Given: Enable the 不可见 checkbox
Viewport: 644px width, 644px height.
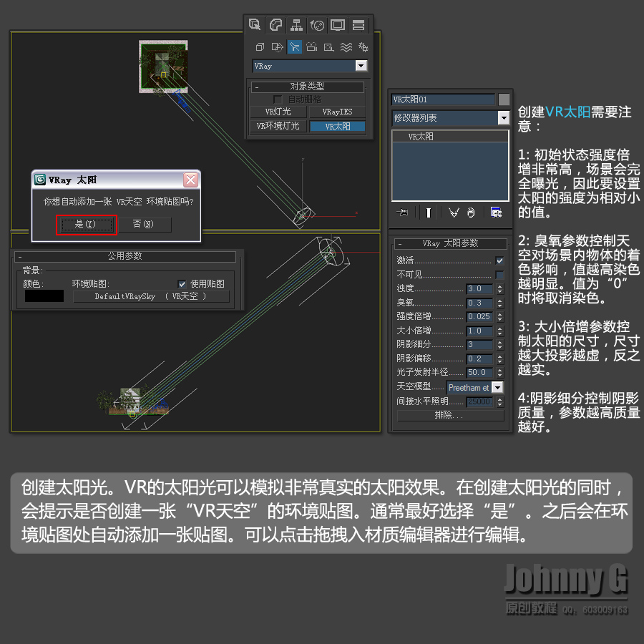Looking at the screenshot, I should (500, 274).
